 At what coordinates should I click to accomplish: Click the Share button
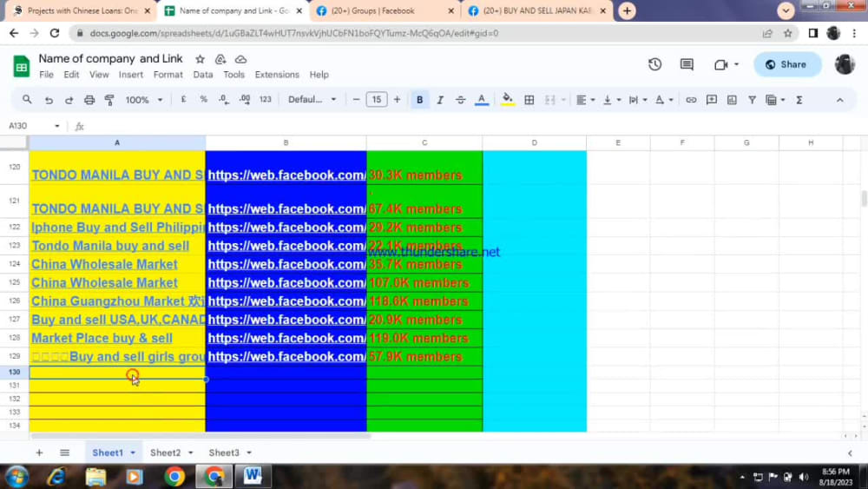coord(786,64)
